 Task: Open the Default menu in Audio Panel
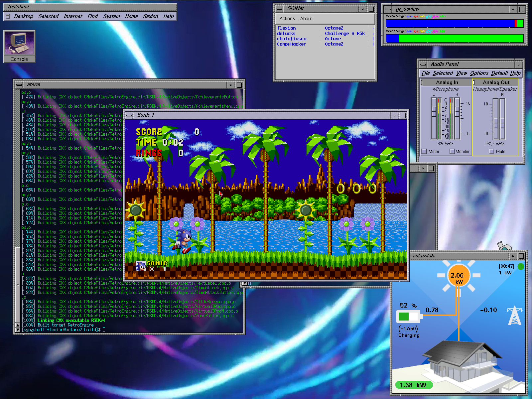coord(499,73)
